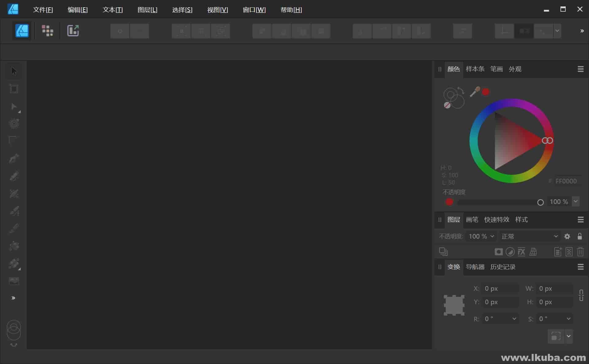Screen dimensions: 589x364
Task: Open the blend mode dropdown showing 正常
Action: tap(529, 236)
